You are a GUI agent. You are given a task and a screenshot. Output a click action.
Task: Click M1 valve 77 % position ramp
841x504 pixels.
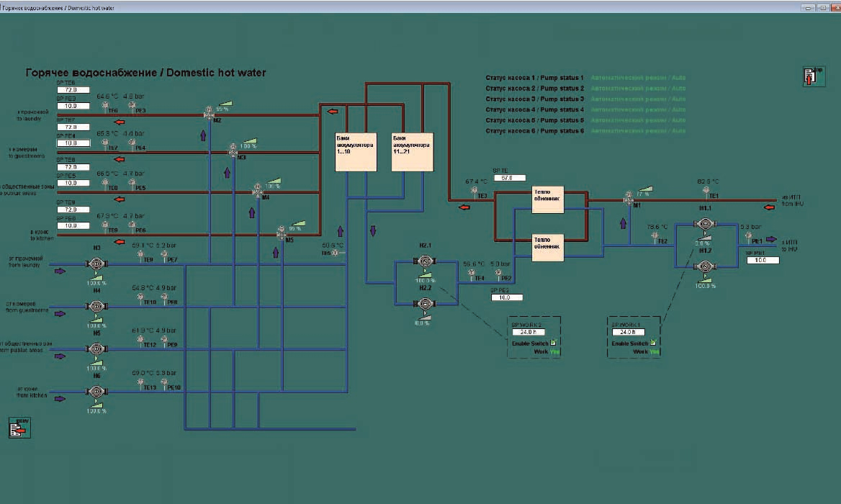point(645,189)
